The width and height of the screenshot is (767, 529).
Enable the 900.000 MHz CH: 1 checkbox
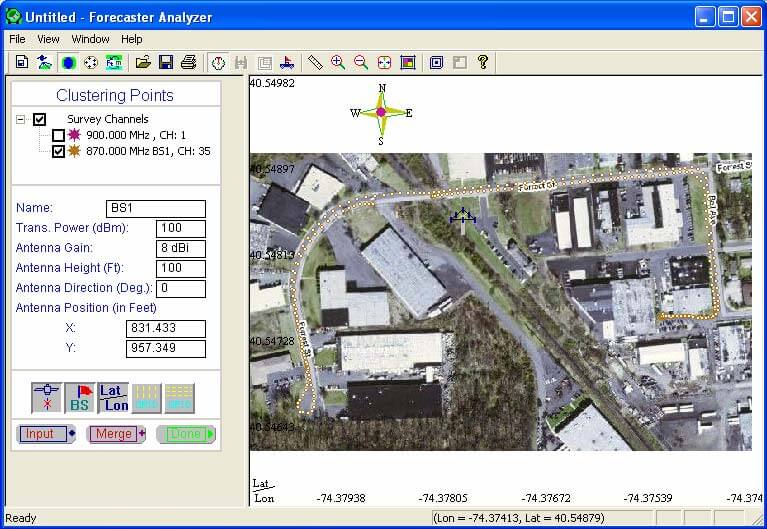click(58, 135)
